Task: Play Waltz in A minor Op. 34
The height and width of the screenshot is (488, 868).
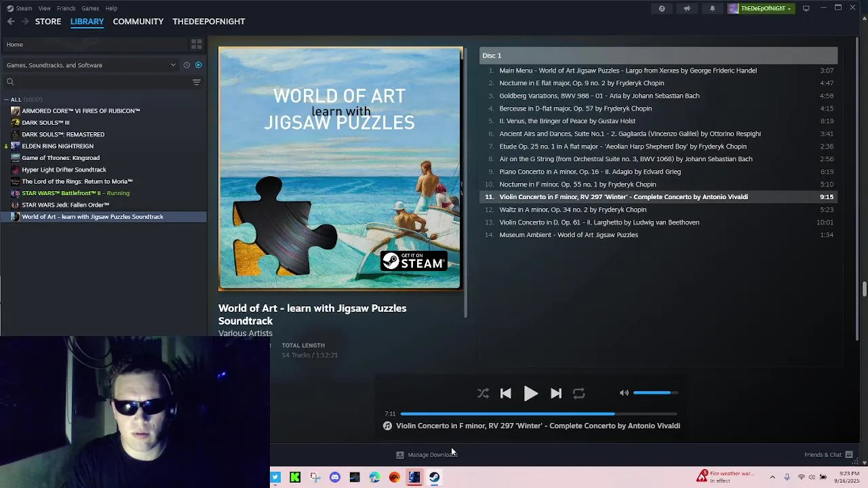Action: coord(658,209)
